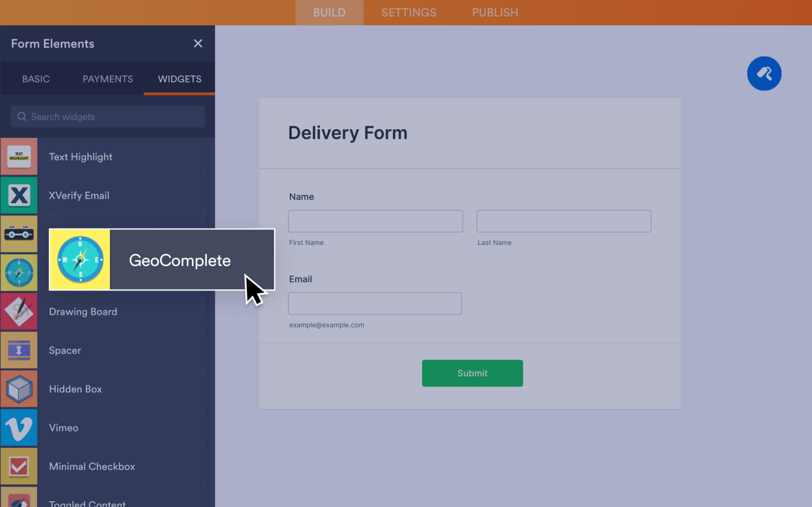Click the range slider widget icon
Viewport: 812px width, 507px height.
tap(19, 234)
